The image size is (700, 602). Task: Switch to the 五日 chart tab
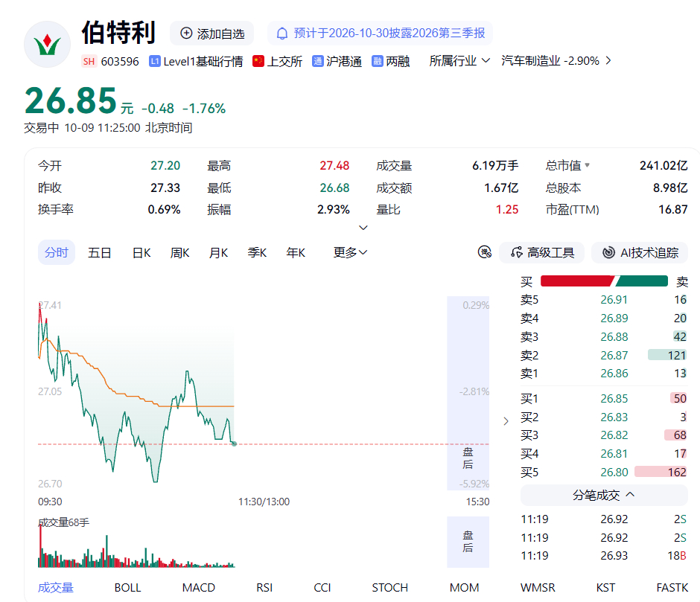(99, 253)
